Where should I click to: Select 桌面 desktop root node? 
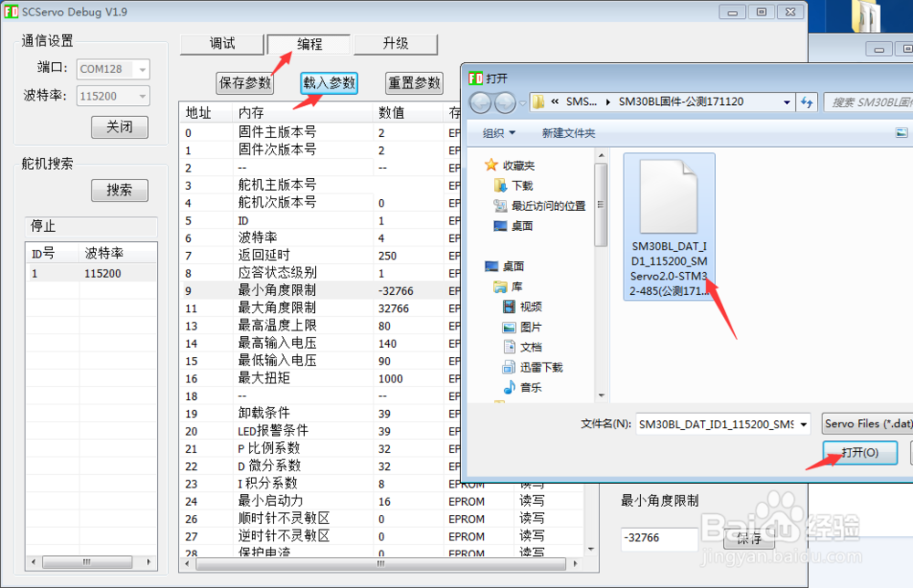click(504, 267)
